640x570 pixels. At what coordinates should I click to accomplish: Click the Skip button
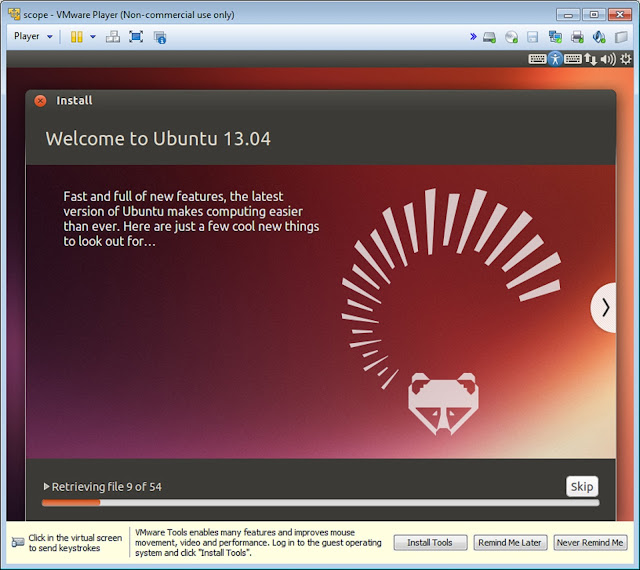point(582,486)
